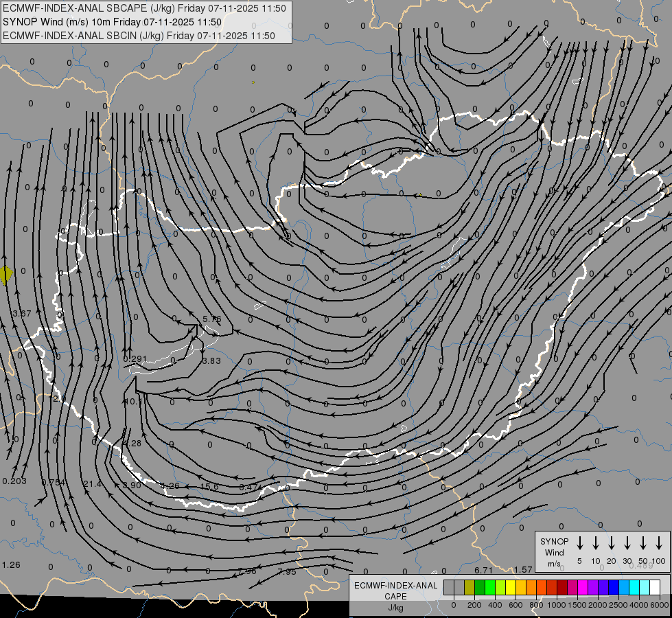
Task: Click the map value 7.95
Action: [287, 572]
